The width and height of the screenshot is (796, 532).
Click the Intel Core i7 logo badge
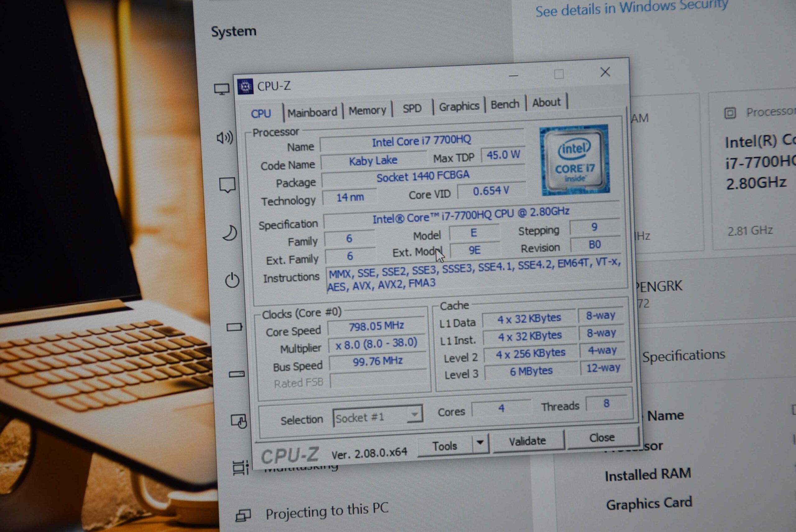575,160
